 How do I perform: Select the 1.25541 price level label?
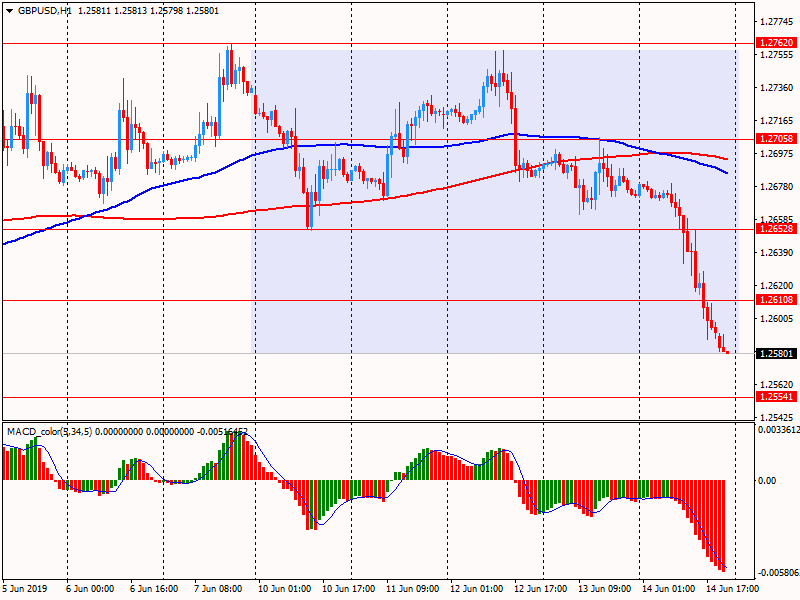tap(776, 397)
